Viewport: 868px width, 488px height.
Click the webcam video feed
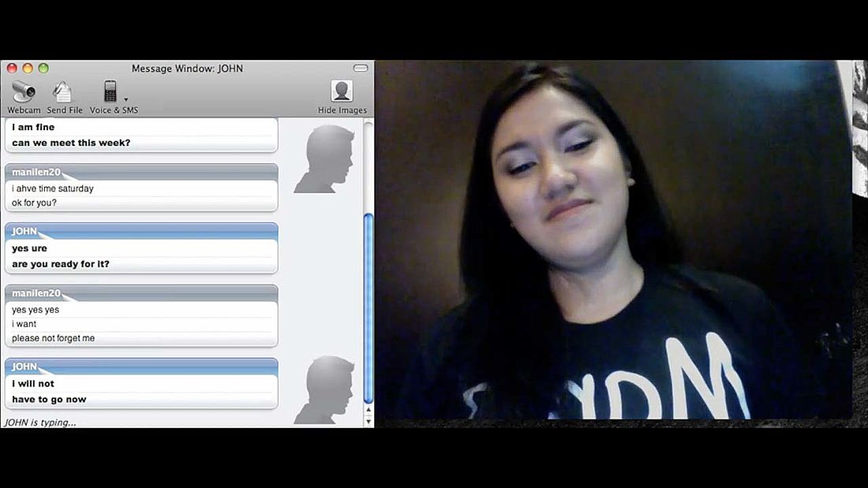pyautogui.click(x=615, y=240)
